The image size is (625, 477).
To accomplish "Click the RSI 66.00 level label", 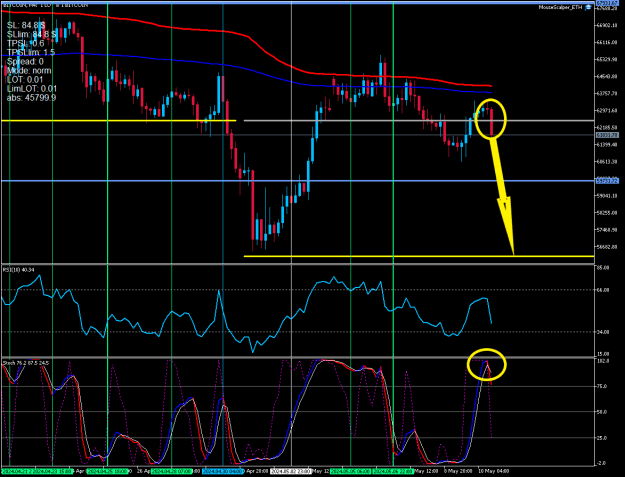I will pos(603,290).
